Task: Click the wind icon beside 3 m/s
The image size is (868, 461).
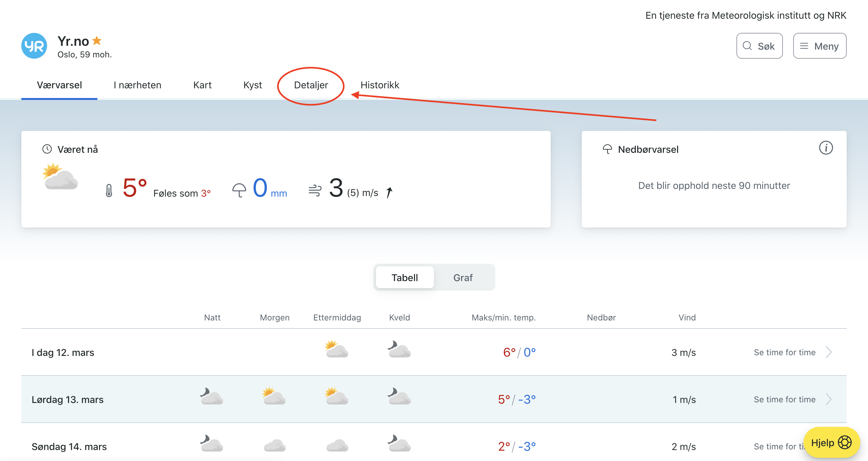Action: [315, 191]
